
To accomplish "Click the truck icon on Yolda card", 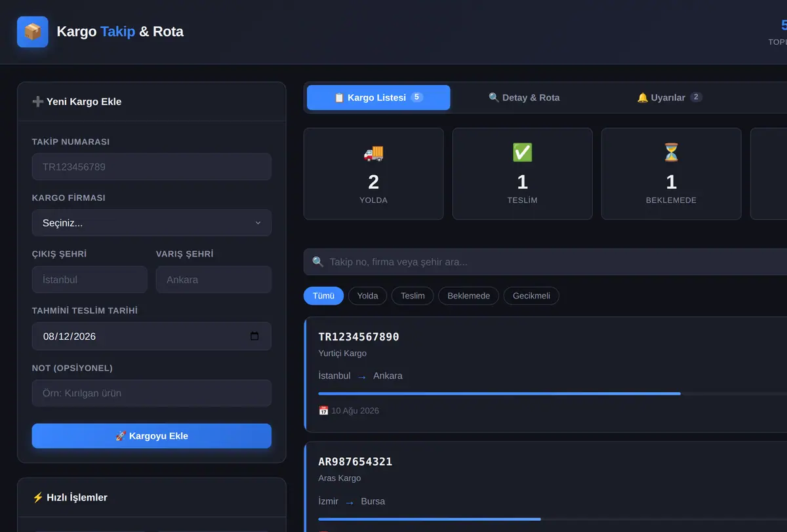I will [x=373, y=153].
